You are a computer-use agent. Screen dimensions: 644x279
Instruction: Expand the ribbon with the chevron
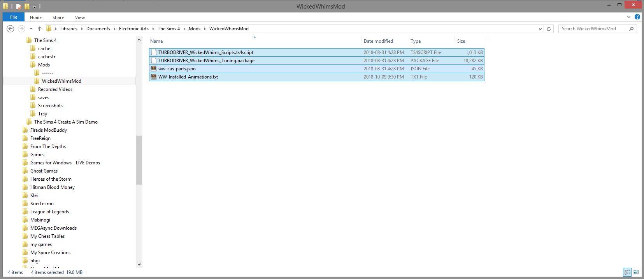click(629, 17)
